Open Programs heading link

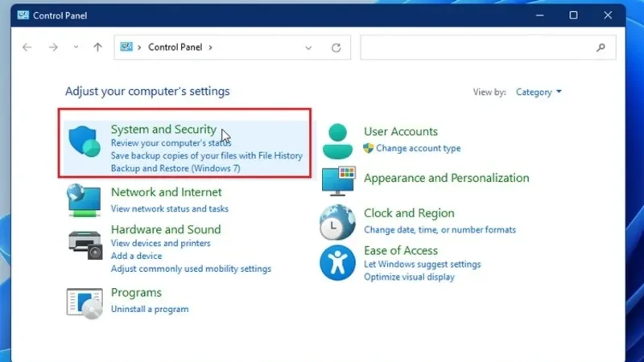click(x=136, y=293)
